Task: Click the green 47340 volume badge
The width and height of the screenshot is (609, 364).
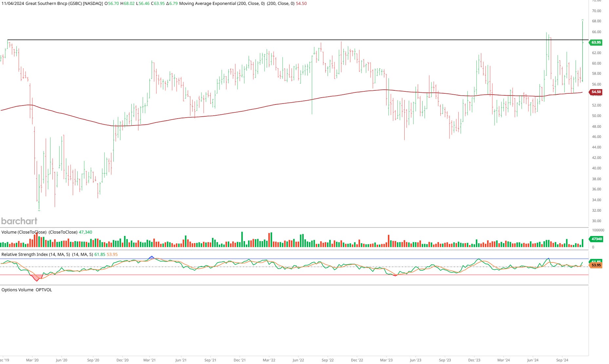Action: click(596, 239)
